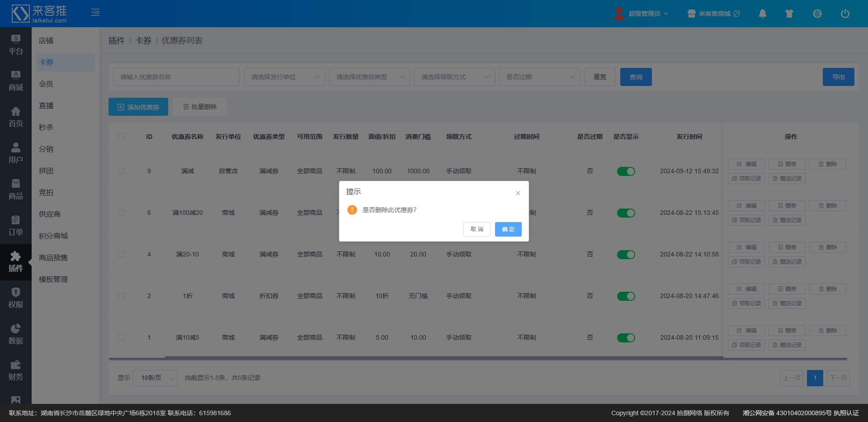Screen dimensions: 868x422
Task: Open the 权限 section in left sidebar
Action: tap(16, 298)
